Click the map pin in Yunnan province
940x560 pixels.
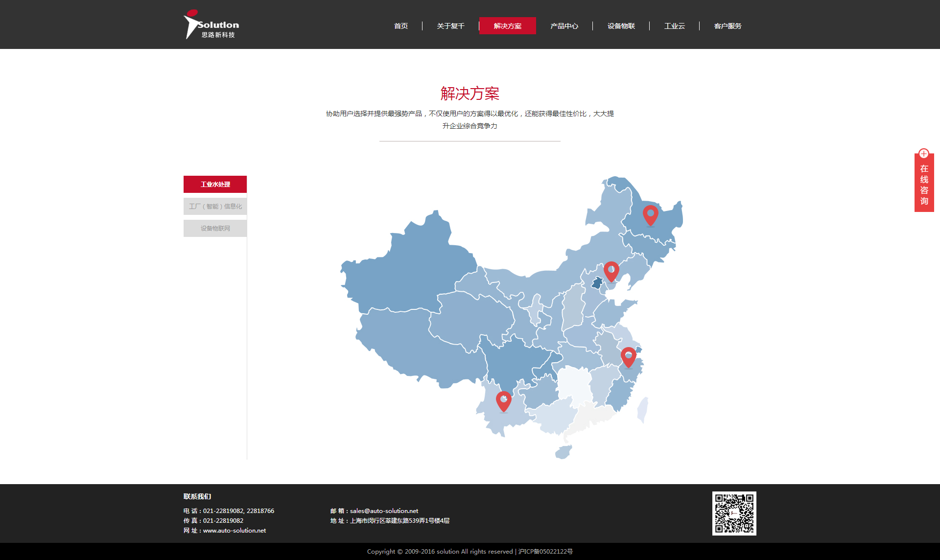click(503, 400)
